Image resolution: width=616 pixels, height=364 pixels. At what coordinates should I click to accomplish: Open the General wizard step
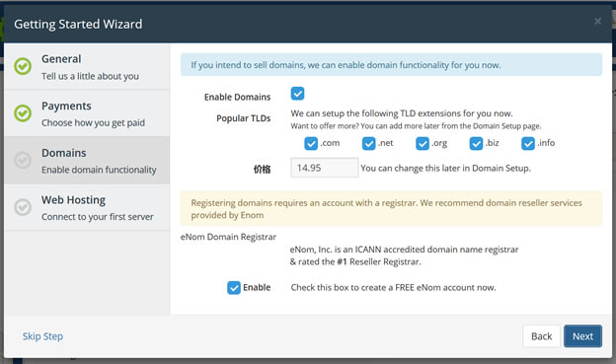pos(87,67)
